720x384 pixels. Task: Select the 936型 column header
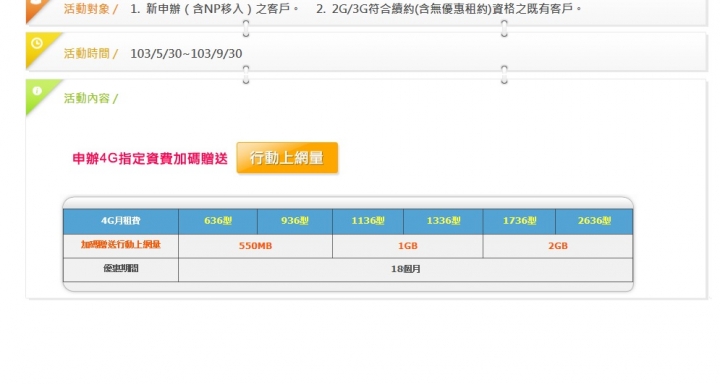point(295,221)
